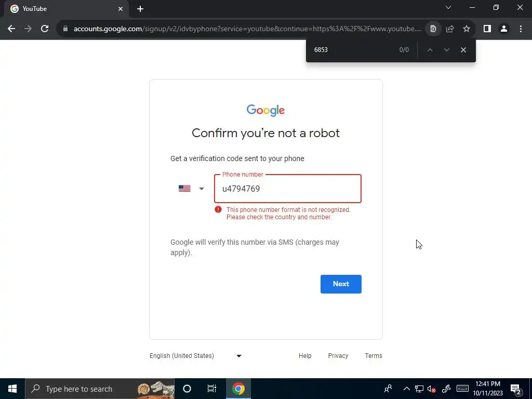
Task: Click the find-in-page icon in address bar
Action: point(433,29)
